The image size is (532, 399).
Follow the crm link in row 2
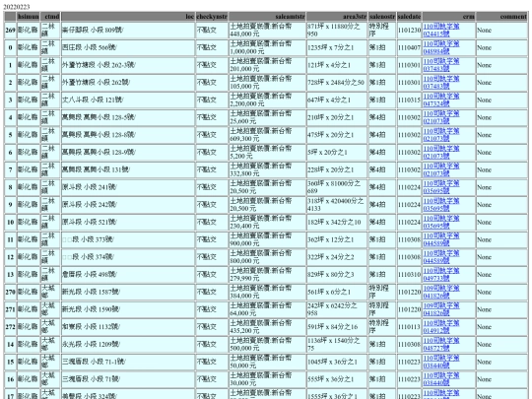coord(440,83)
